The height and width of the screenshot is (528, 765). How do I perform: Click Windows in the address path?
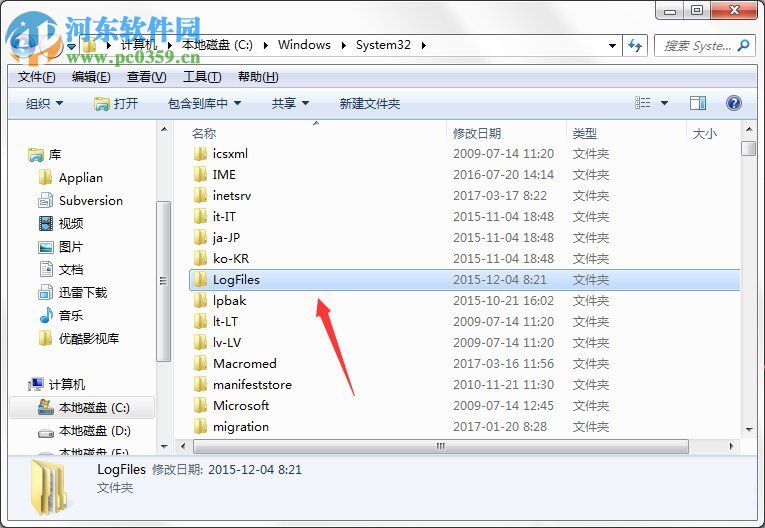[304, 45]
